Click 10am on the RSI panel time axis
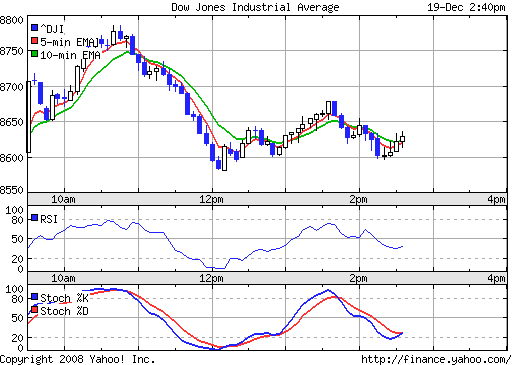This screenshot has height=365, width=512. 63,278
